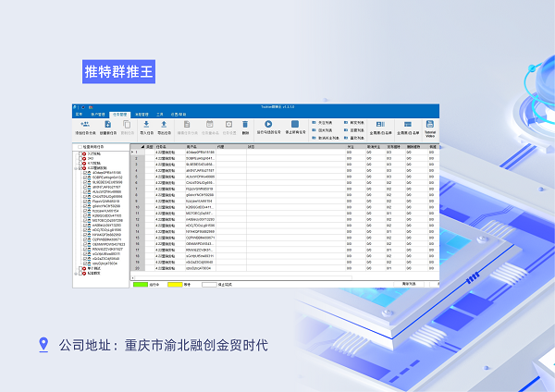Tick the checkbox of the first tree task group
555x392 pixels.
point(80,153)
